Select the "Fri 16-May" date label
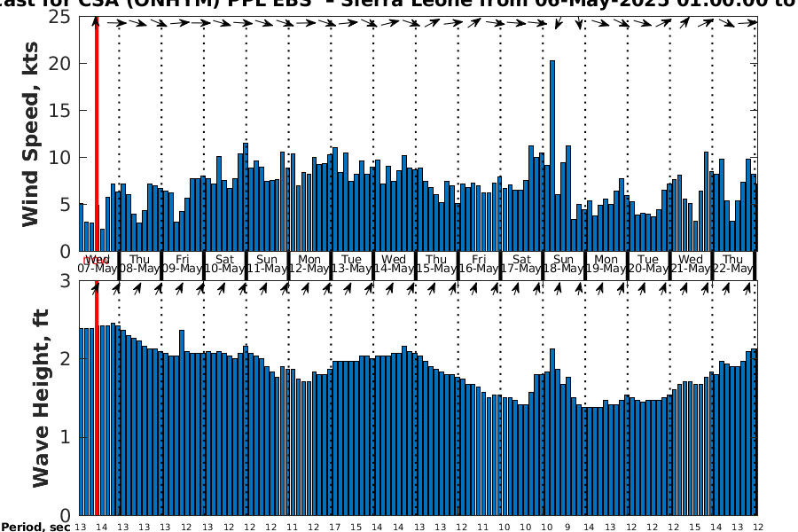The image size is (798, 532). coord(479,263)
